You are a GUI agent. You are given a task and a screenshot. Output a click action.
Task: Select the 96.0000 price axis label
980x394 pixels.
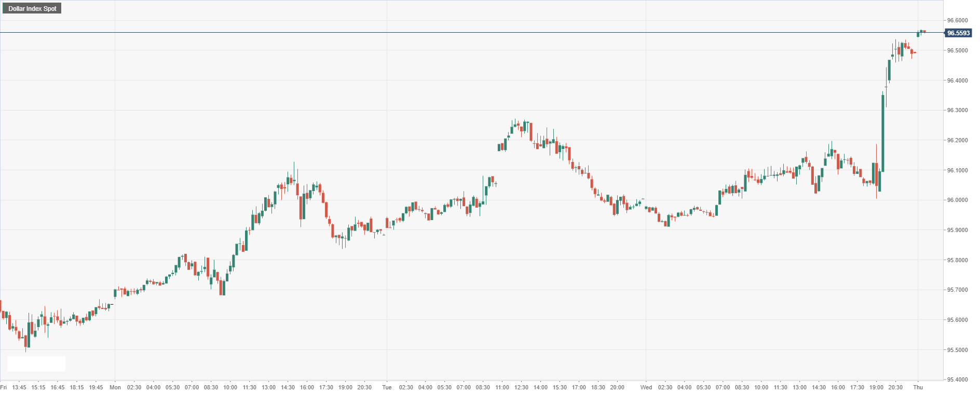[957, 200]
